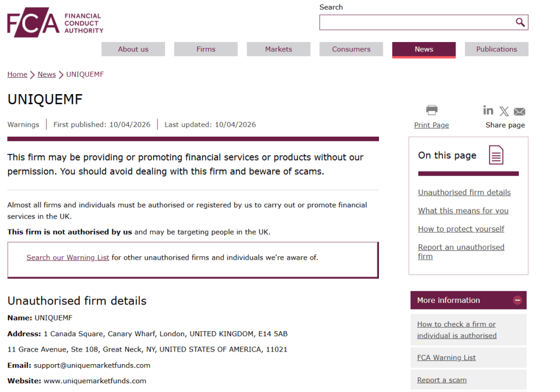Click the search magnifier icon
Viewport: 560px width, 392px height.
pos(520,22)
